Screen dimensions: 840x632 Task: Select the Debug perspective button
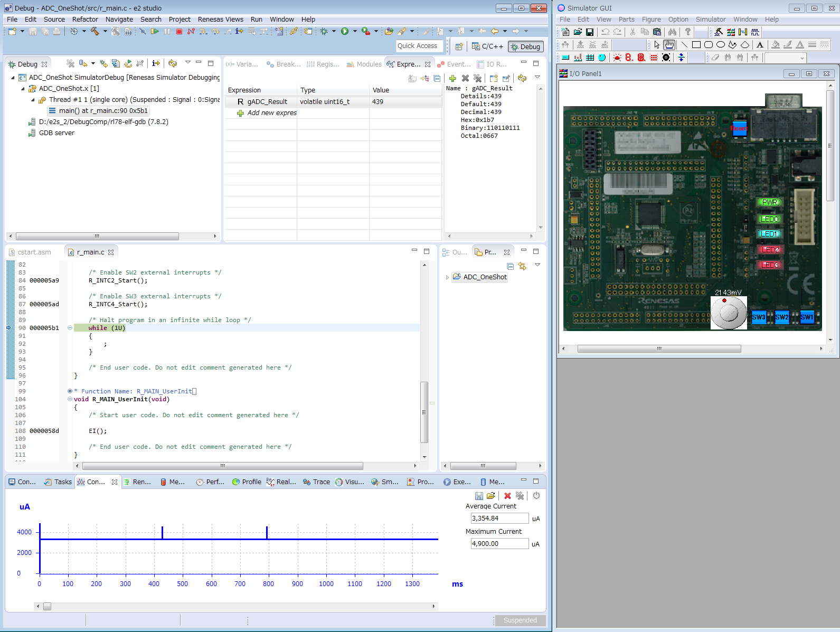(525, 46)
